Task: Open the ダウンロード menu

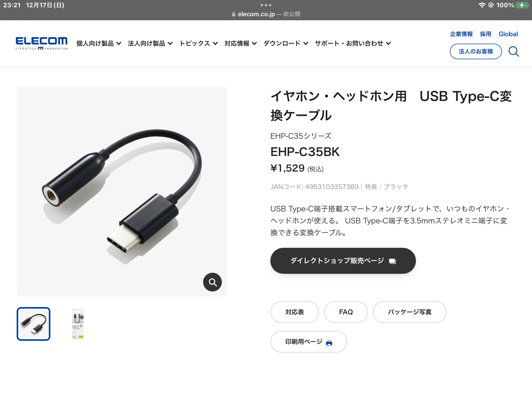Action: pos(286,43)
